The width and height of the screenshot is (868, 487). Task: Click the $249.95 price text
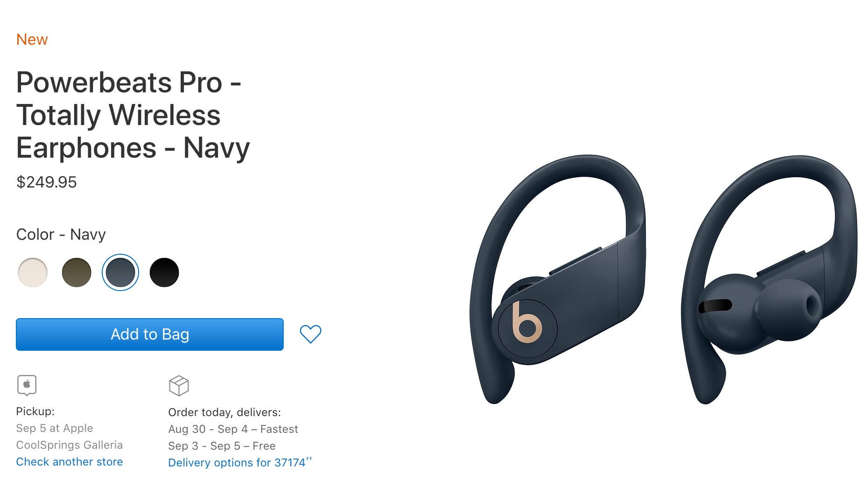coord(46,182)
